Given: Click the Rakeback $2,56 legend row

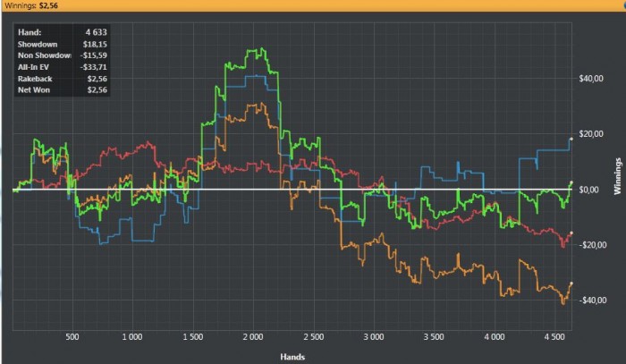Looking at the screenshot, I should [x=63, y=79].
